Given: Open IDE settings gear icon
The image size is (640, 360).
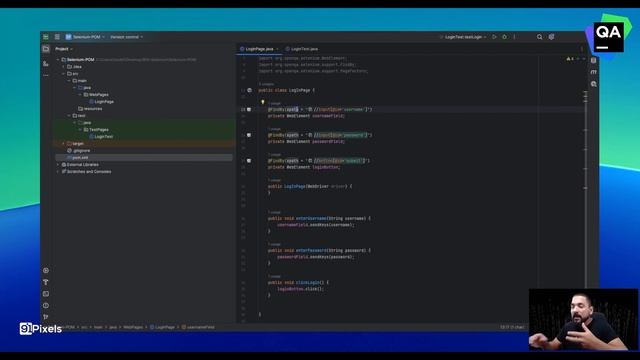Looking at the screenshot, I should 551,37.
